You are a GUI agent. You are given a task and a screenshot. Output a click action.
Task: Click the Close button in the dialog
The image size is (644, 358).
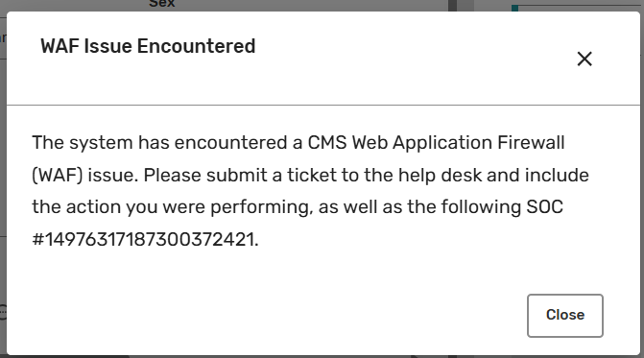(x=565, y=316)
